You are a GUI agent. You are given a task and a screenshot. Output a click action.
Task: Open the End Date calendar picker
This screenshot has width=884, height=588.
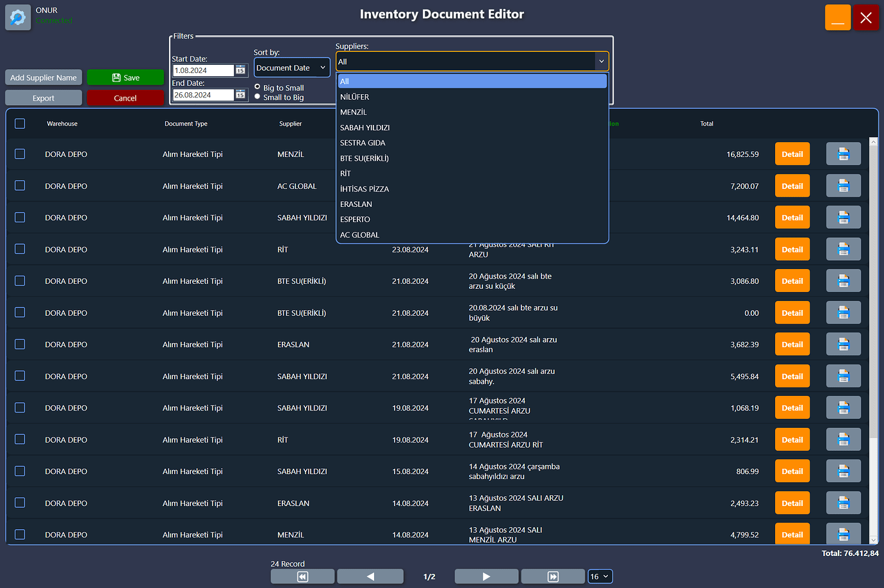click(240, 95)
